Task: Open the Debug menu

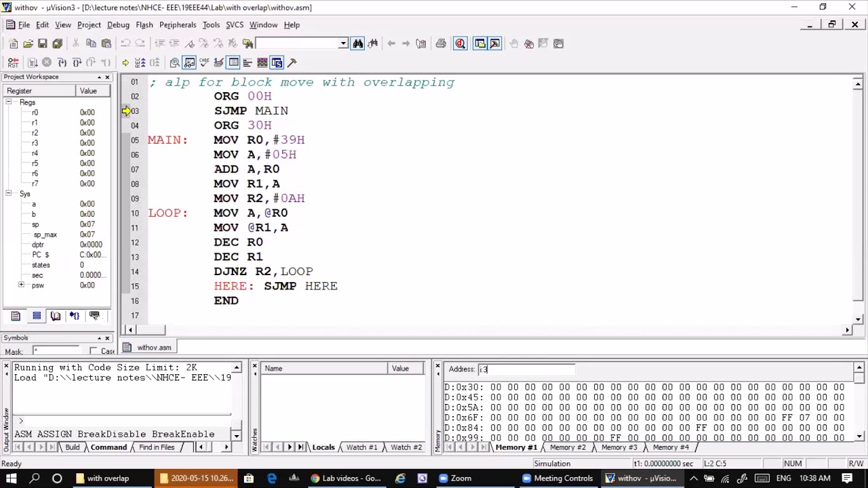Action: [118, 25]
